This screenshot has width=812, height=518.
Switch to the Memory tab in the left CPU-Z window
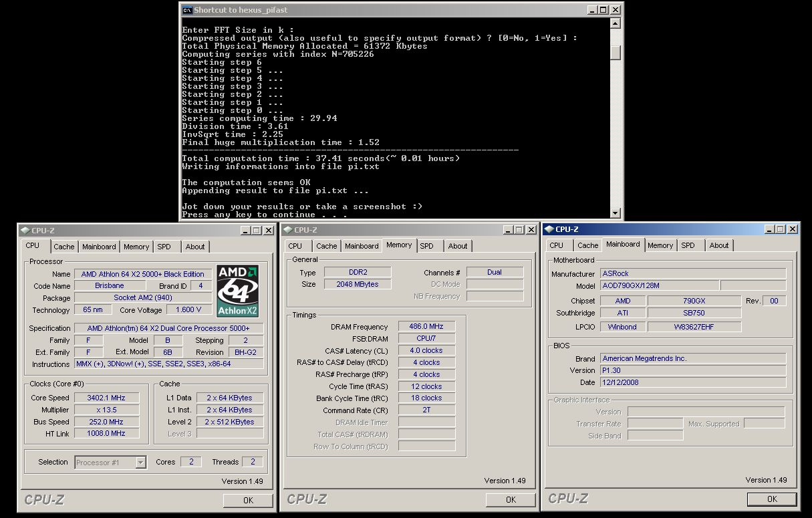pos(136,247)
